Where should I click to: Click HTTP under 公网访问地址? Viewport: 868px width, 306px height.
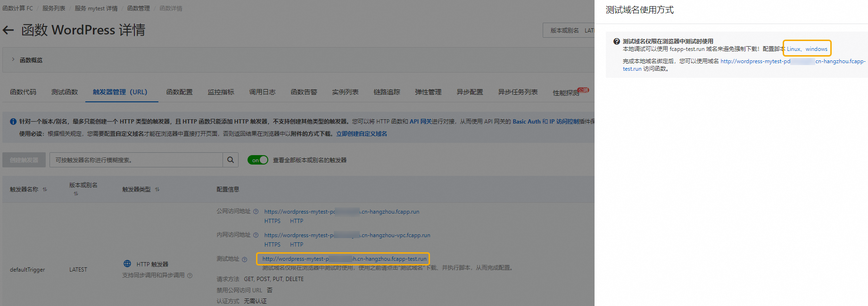(x=297, y=221)
